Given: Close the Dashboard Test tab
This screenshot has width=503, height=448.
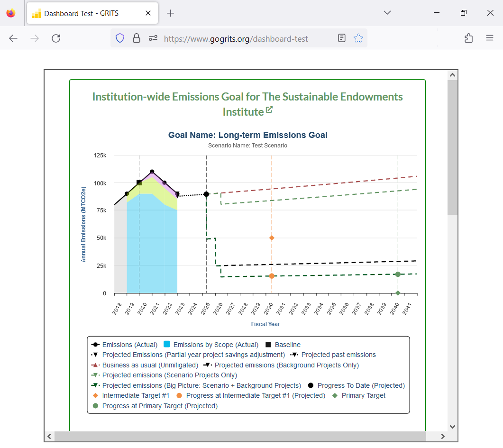Looking at the screenshot, I should click(x=148, y=13).
